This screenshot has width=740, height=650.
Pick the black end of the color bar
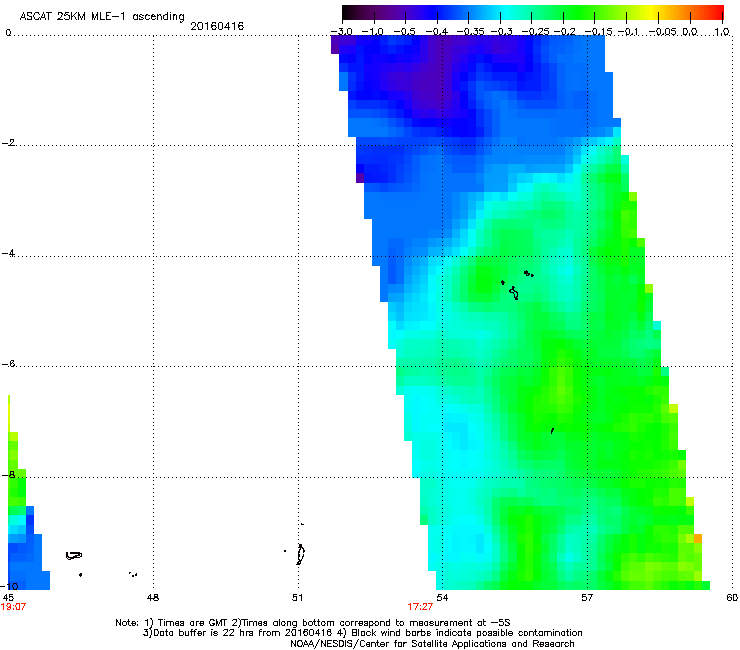[348, 13]
